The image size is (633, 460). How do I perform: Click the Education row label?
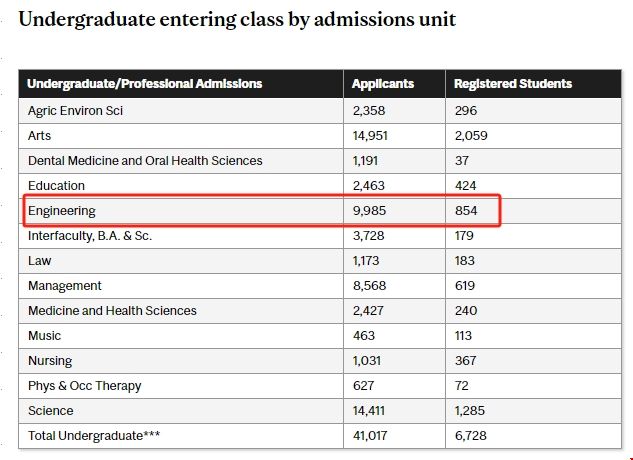56,185
